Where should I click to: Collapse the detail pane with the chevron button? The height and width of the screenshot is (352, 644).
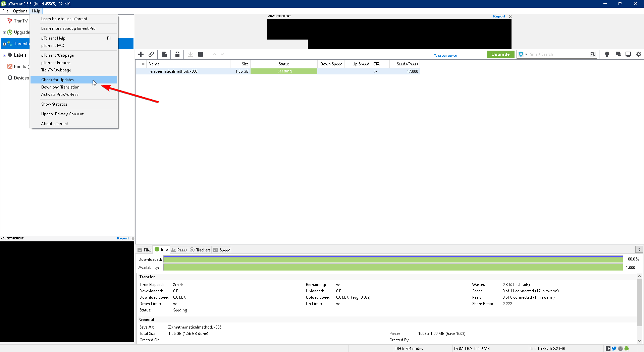[x=639, y=249]
